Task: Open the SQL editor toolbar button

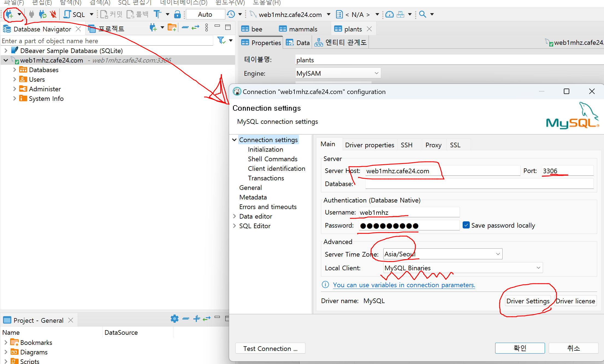Action: click(75, 14)
